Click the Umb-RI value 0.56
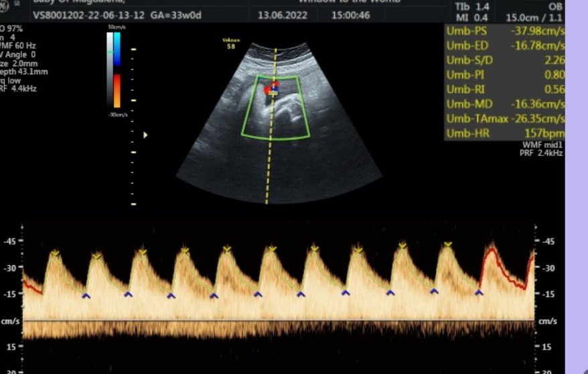588x374 pixels. pos(555,90)
